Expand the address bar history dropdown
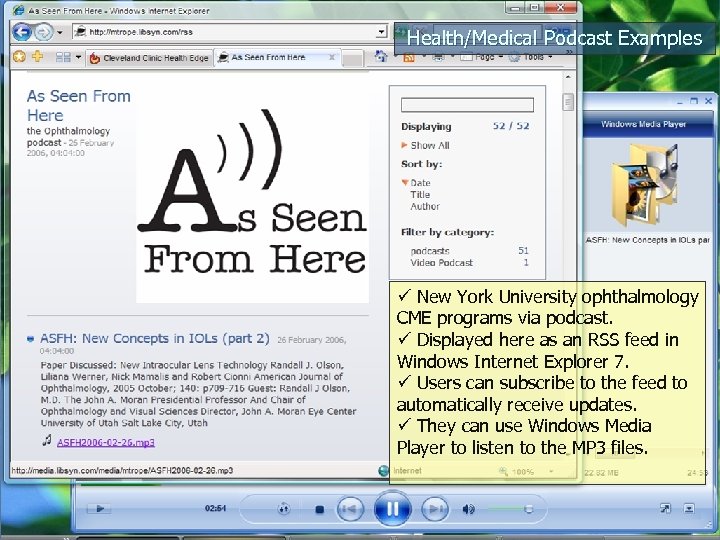The image size is (720, 540). (381, 32)
